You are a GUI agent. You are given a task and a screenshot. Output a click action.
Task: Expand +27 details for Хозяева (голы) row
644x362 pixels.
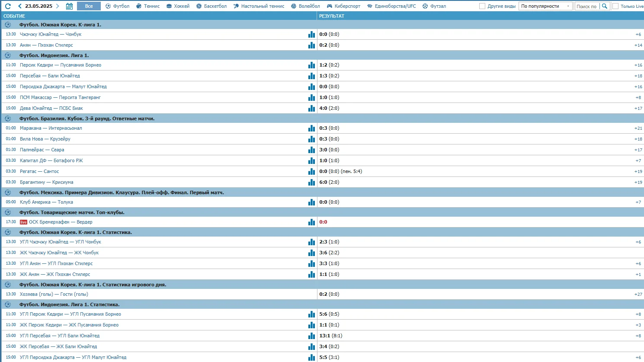pos(638,295)
